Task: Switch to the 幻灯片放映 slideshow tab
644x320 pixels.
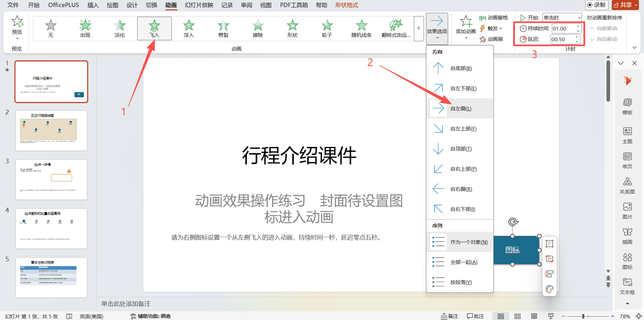Action: tap(199, 5)
